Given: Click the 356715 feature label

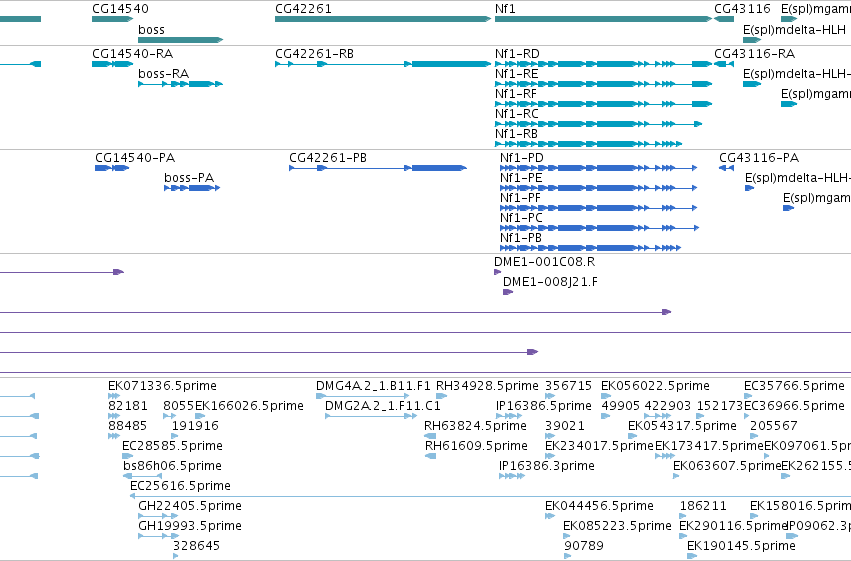Looking at the screenshot, I should (568, 386).
